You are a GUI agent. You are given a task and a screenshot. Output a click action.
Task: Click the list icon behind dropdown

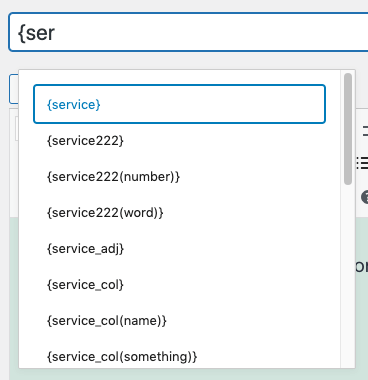coord(362,163)
